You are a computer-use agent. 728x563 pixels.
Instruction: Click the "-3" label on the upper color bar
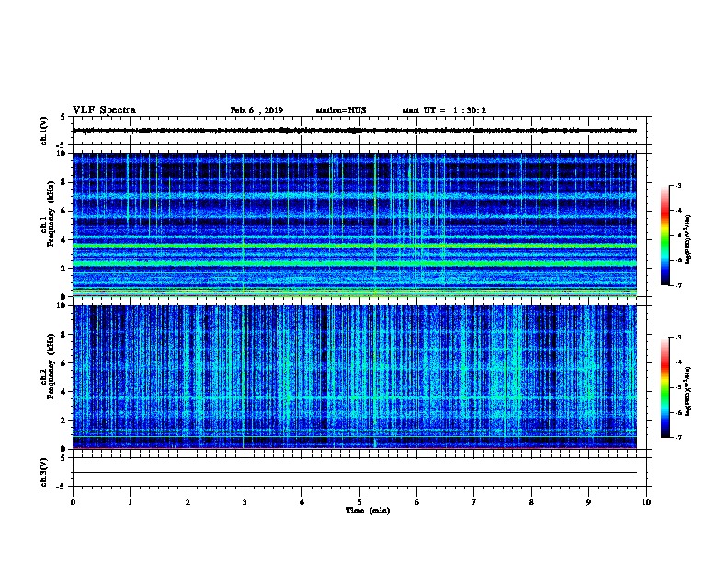[x=677, y=185]
